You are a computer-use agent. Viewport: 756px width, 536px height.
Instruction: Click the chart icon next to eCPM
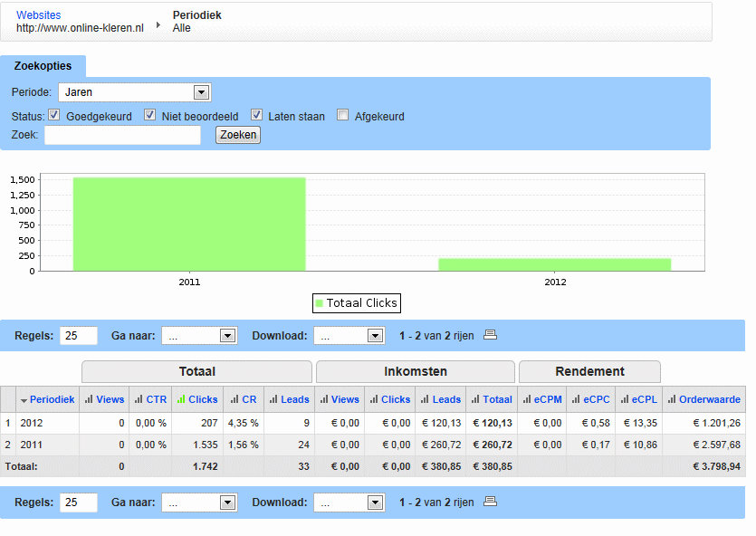point(527,399)
